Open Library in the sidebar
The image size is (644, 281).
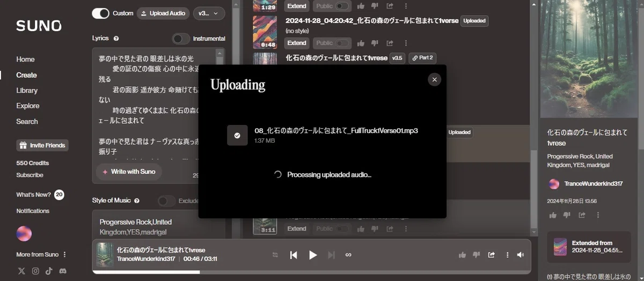point(27,91)
